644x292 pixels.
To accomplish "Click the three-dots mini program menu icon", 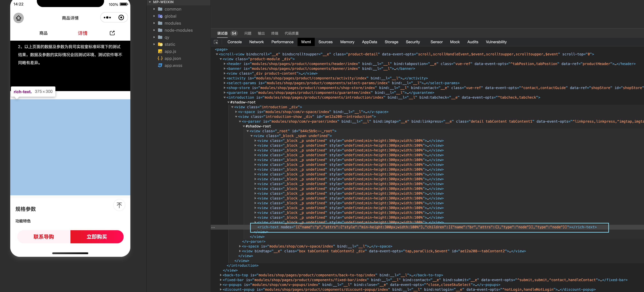I will tap(107, 17).
